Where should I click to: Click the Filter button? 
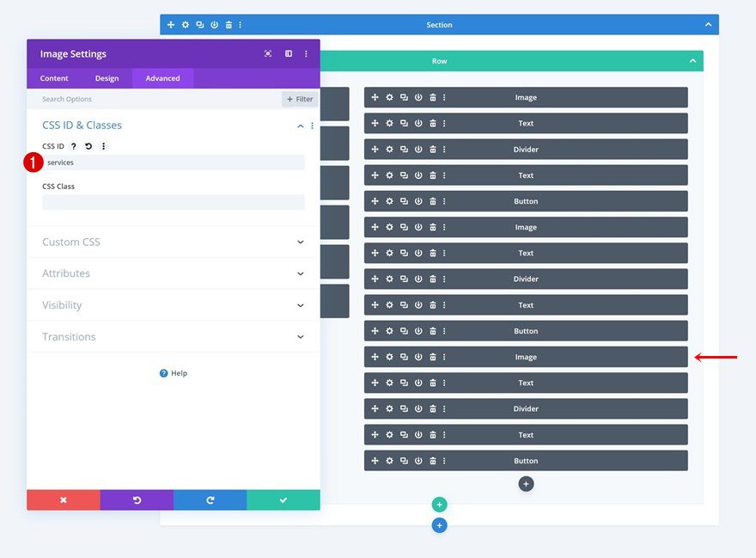pos(300,99)
